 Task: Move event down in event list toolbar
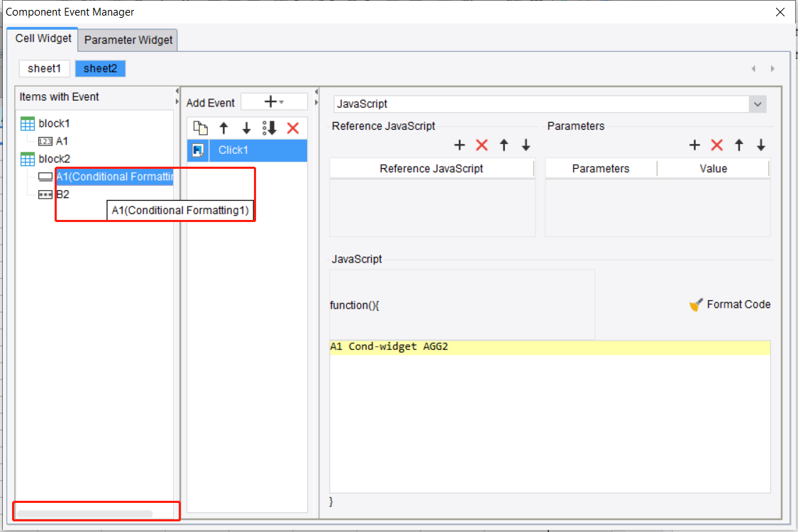246,128
